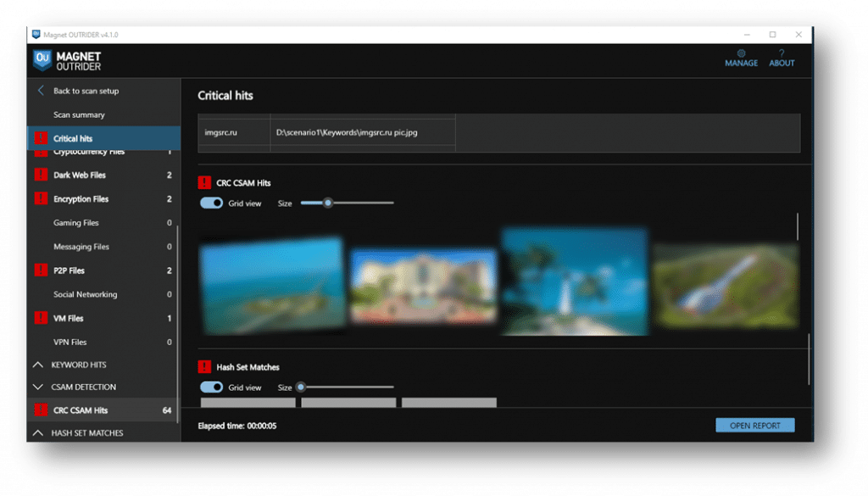The image size is (868, 496).
Task: Click the 64 count beside CRC CSAM Hits
Action: pos(167,410)
